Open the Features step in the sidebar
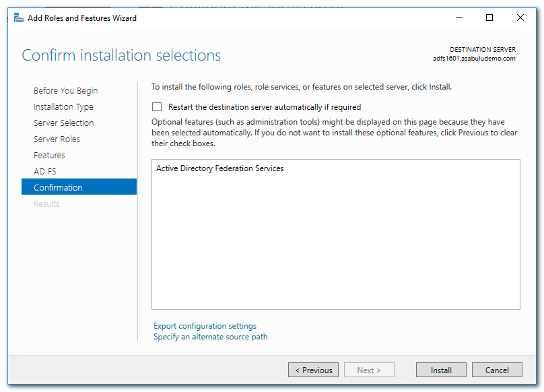 click(x=49, y=155)
